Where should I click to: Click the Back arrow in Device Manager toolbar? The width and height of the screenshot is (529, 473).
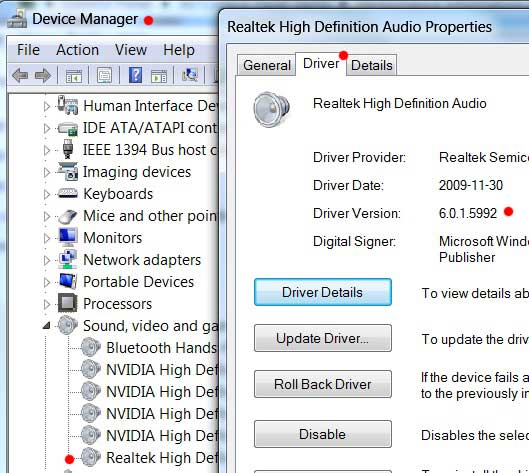[20, 75]
